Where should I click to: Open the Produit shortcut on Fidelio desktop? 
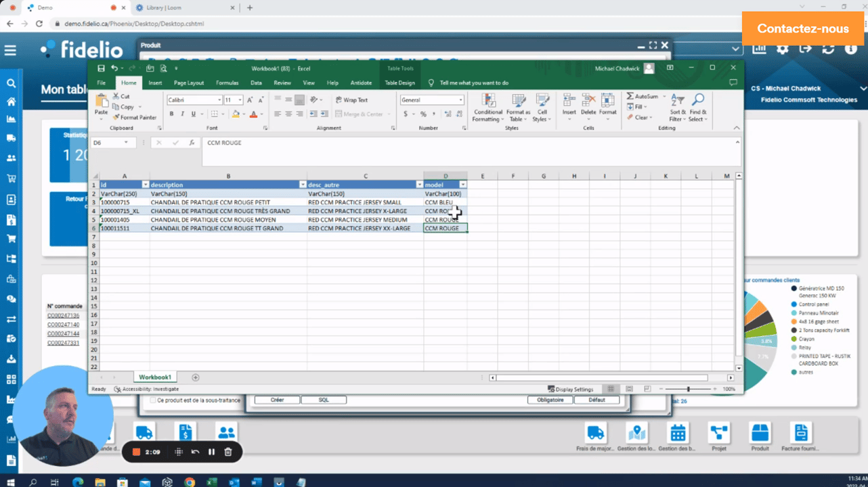760,436
